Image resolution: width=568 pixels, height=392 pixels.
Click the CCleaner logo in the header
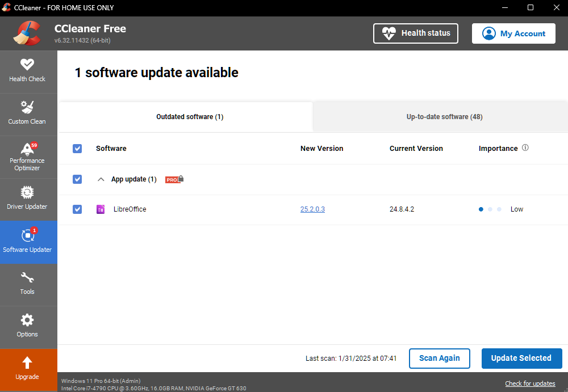27,33
